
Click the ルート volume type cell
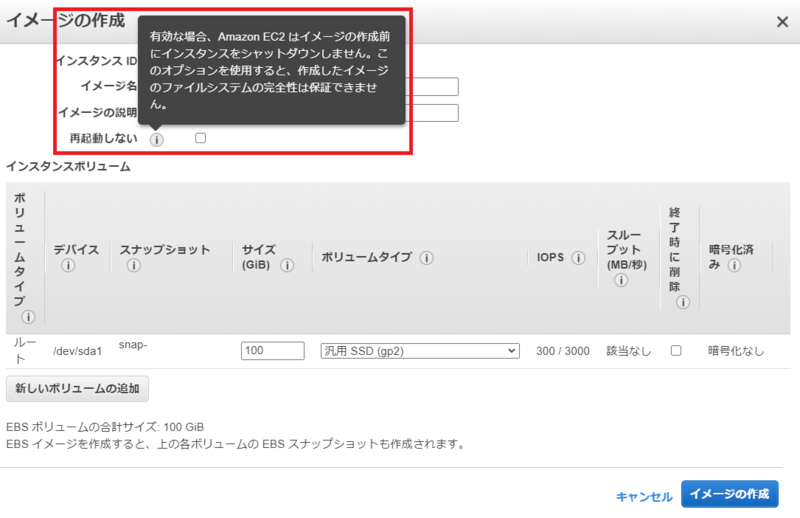[x=24, y=351]
